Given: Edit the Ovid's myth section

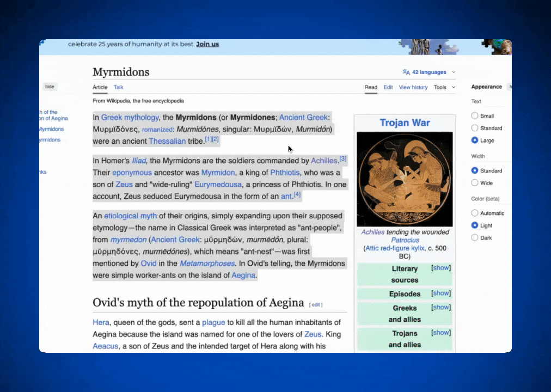Looking at the screenshot, I should pyautogui.click(x=316, y=304).
